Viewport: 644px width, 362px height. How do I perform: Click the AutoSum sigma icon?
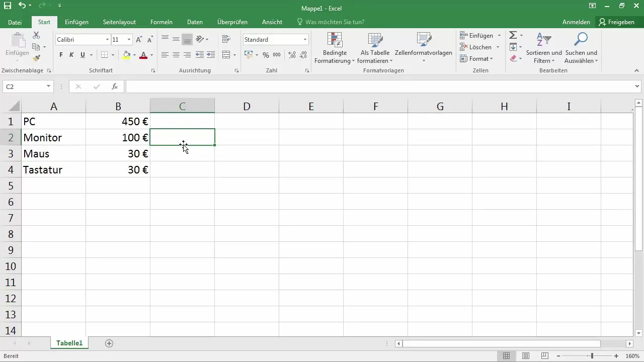coord(513,35)
